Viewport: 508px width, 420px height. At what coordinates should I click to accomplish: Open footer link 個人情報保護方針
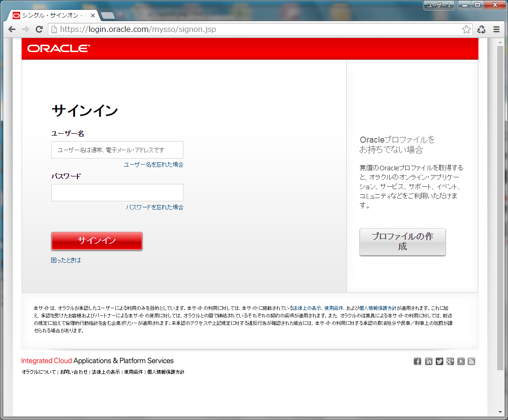pos(166,372)
